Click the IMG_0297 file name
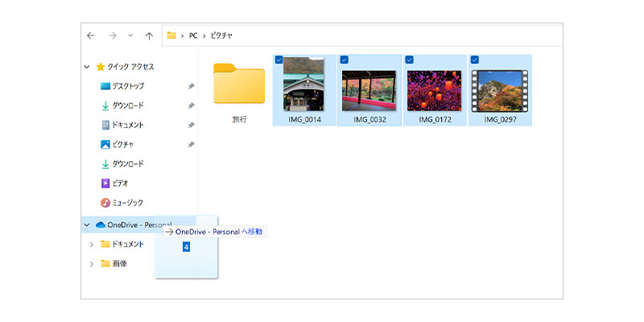 (500, 119)
